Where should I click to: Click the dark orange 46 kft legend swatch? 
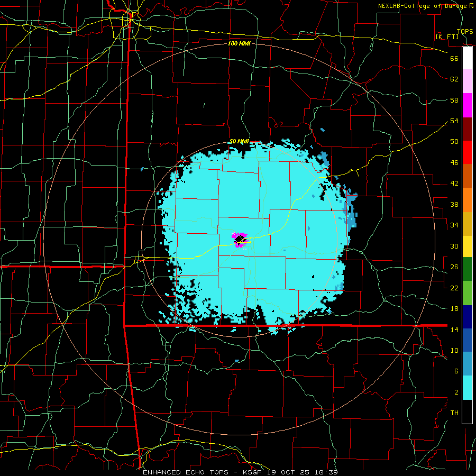(x=467, y=176)
